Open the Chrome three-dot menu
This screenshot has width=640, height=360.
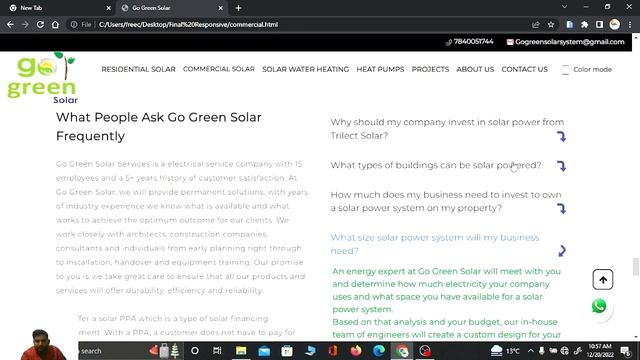coord(630,24)
